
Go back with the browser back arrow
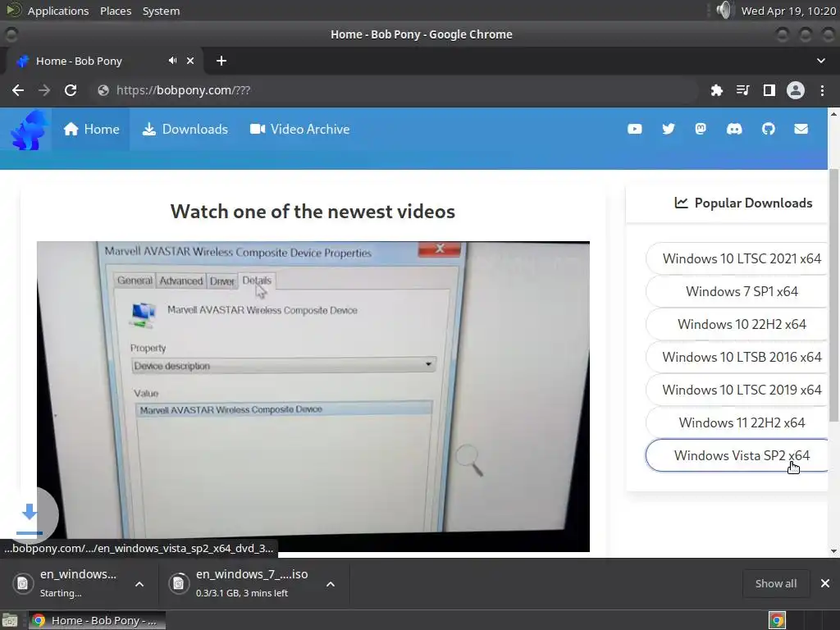18,90
